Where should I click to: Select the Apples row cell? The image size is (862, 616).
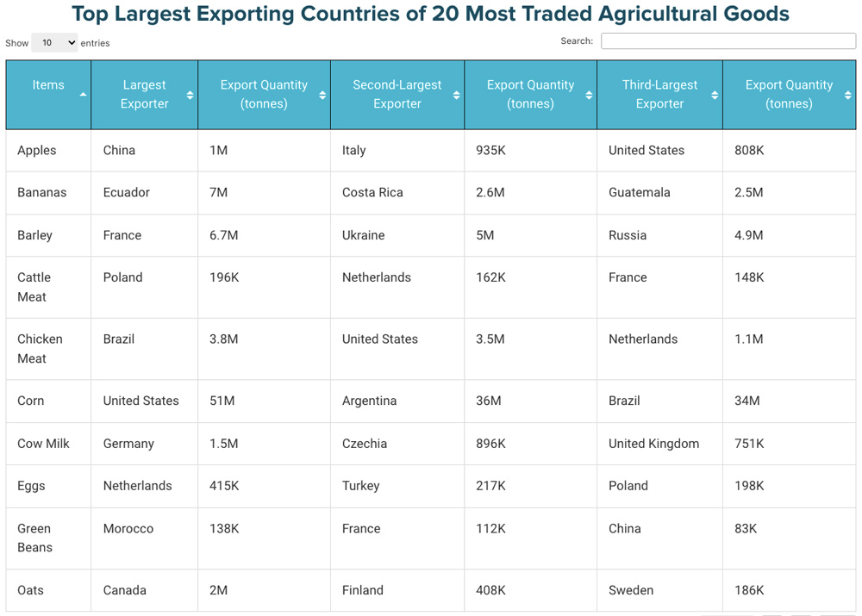(37, 150)
